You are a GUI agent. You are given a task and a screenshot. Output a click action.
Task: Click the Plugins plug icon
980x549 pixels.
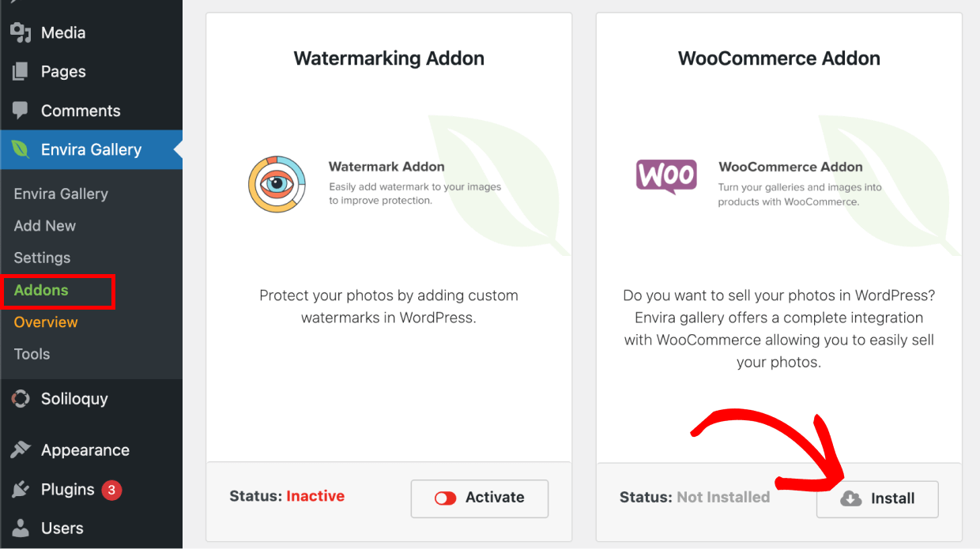pyautogui.click(x=21, y=490)
